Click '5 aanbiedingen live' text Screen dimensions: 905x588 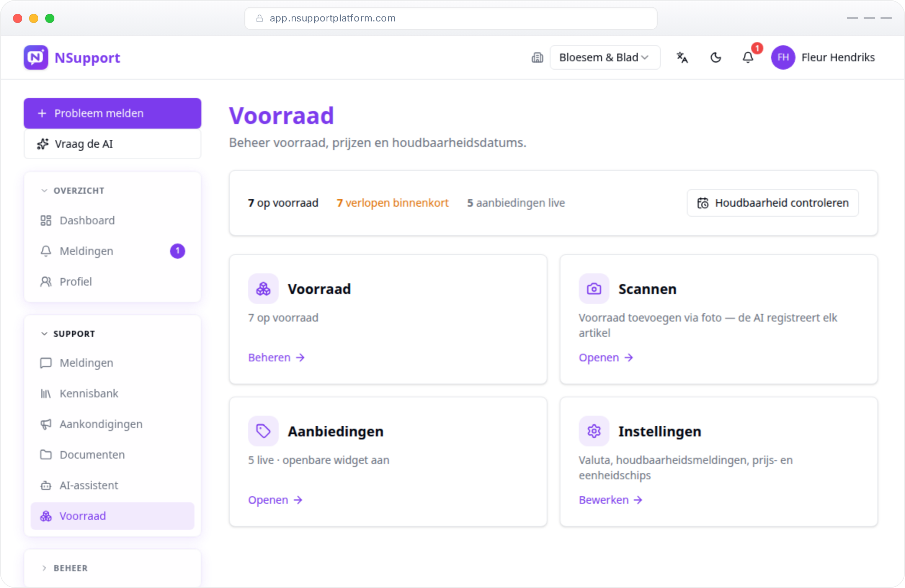pos(516,203)
